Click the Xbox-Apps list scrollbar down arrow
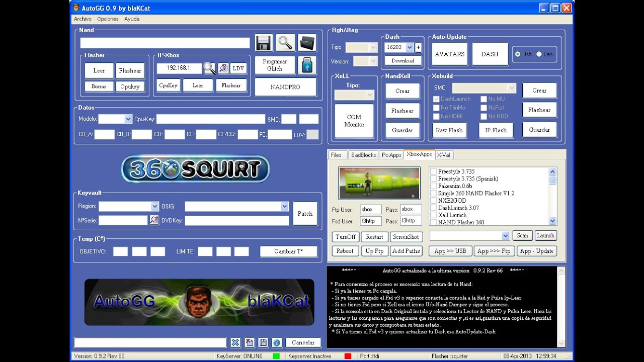The width and height of the screenshot is (644, 362). coord(553,221)
